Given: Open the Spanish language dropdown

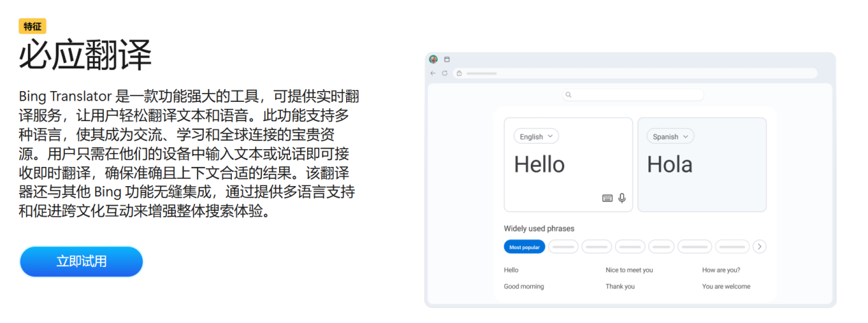Looking at the screenshot, I should click(x=670, y=136).
